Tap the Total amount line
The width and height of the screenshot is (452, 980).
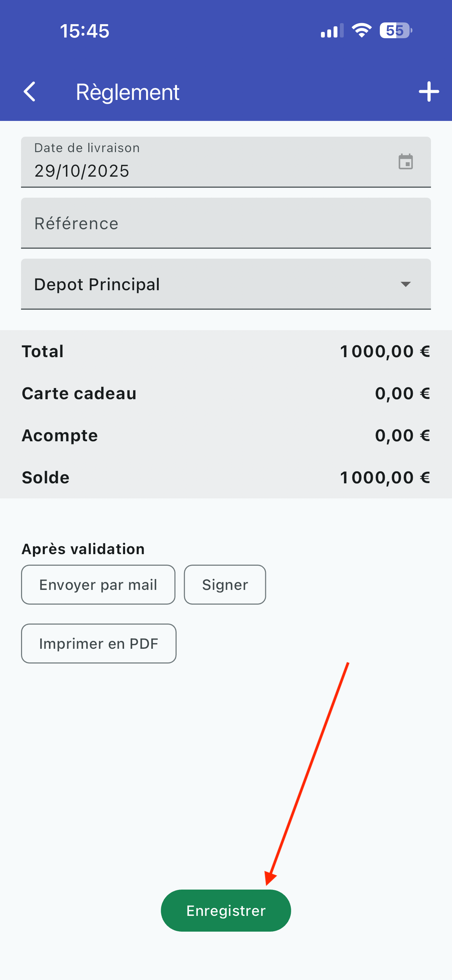pos(226,352)
